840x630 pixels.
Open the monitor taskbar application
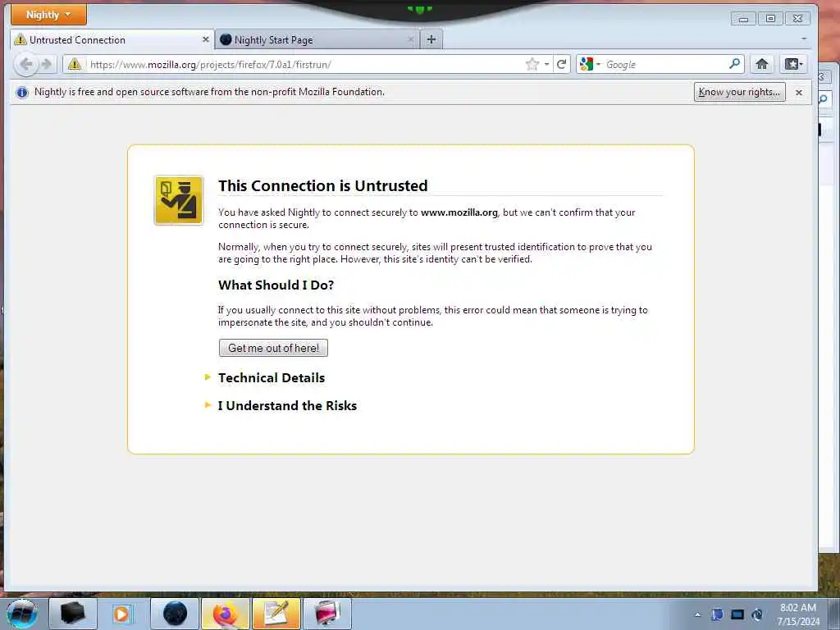[x=327, y=614]
